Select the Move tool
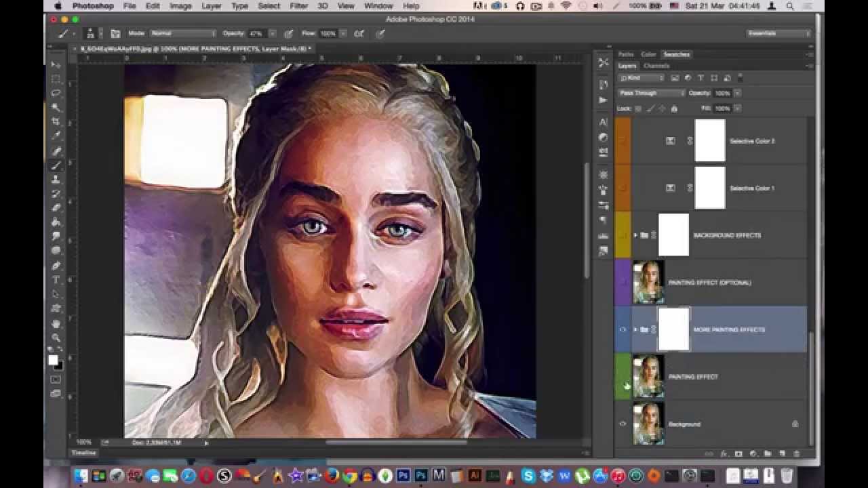Image resolution: width=868 pixels, height=488 pixels. [x=56, y=64]
